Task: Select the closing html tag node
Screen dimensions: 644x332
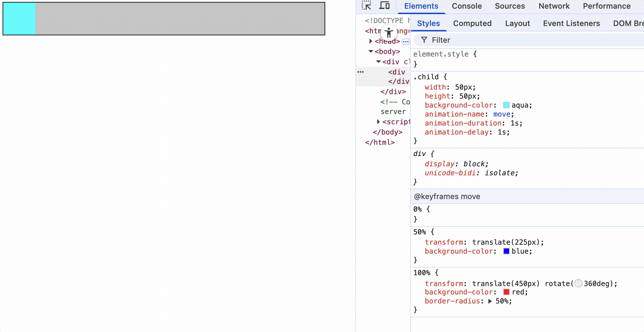Action: pos(380,142)
